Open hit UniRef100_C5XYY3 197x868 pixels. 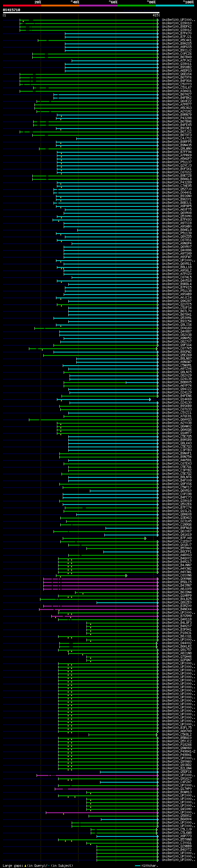tap(177, 84)
